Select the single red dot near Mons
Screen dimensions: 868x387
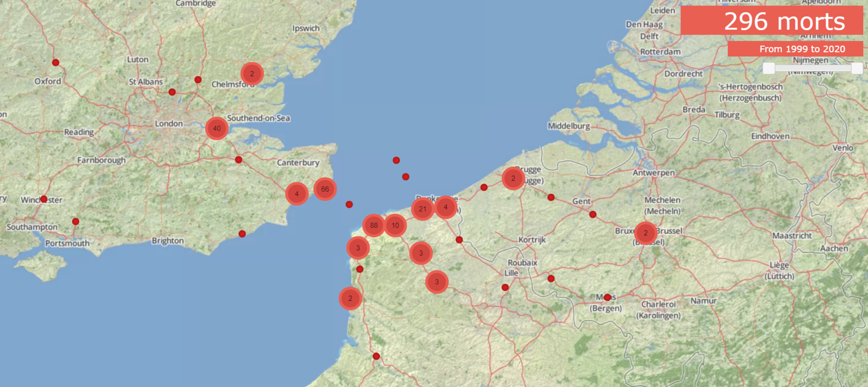coord(607,297)
